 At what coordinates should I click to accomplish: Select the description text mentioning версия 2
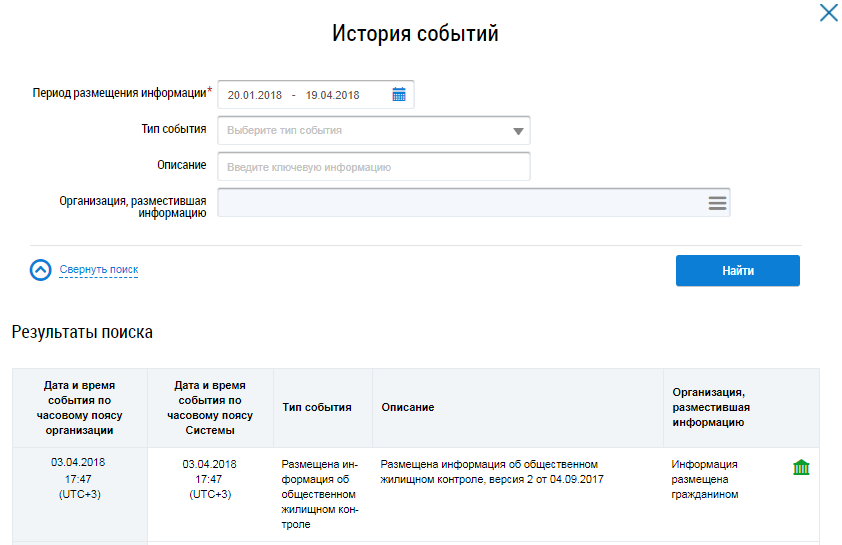(x=490, y=472)
